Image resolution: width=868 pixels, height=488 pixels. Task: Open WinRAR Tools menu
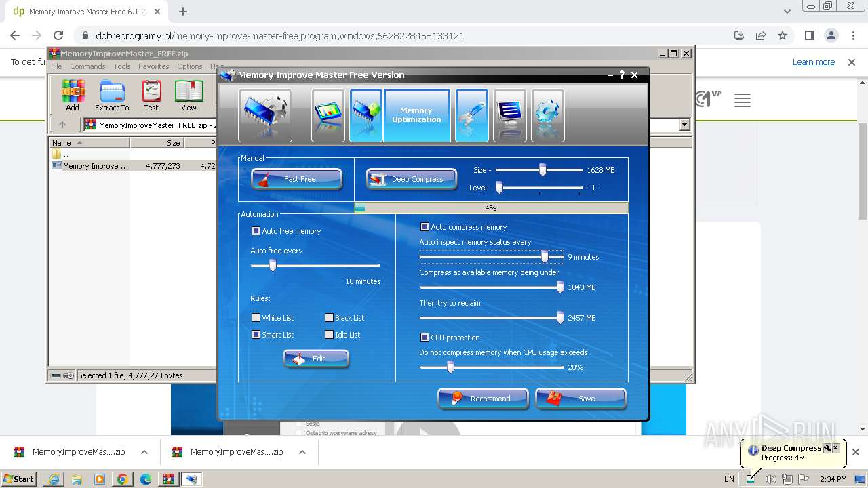point(122,66)
